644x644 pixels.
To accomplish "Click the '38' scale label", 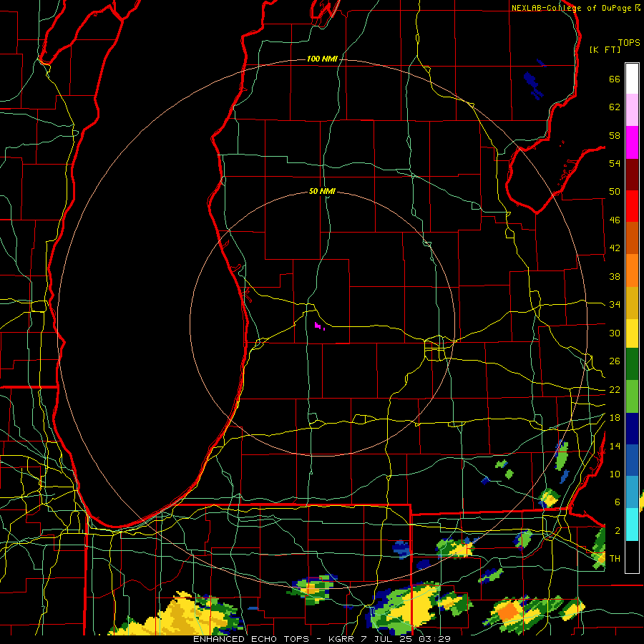I will tap(615, 276).
